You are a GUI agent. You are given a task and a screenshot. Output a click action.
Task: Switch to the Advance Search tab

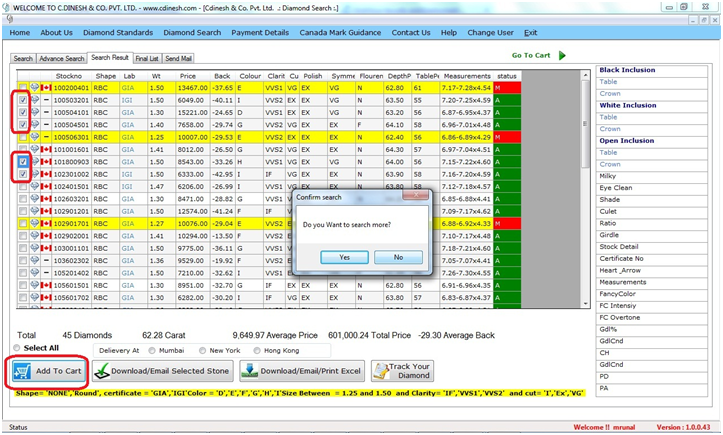click(62, 59)
